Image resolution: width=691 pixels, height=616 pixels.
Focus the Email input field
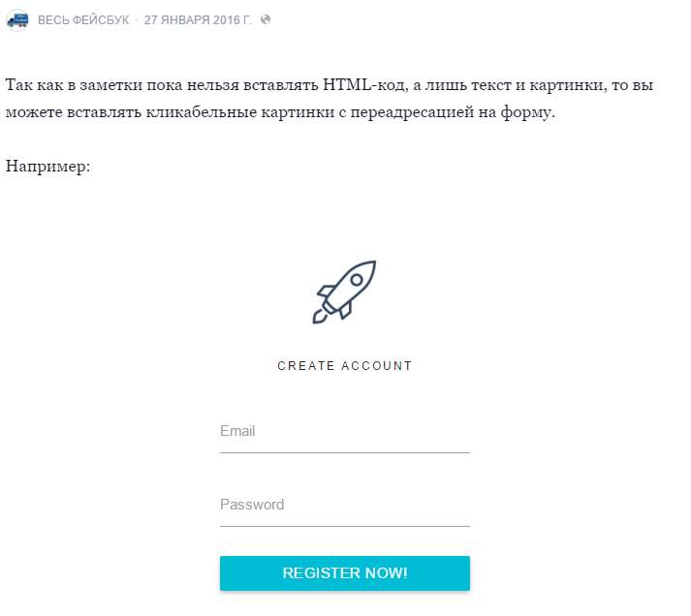click(x=344, y=432)
